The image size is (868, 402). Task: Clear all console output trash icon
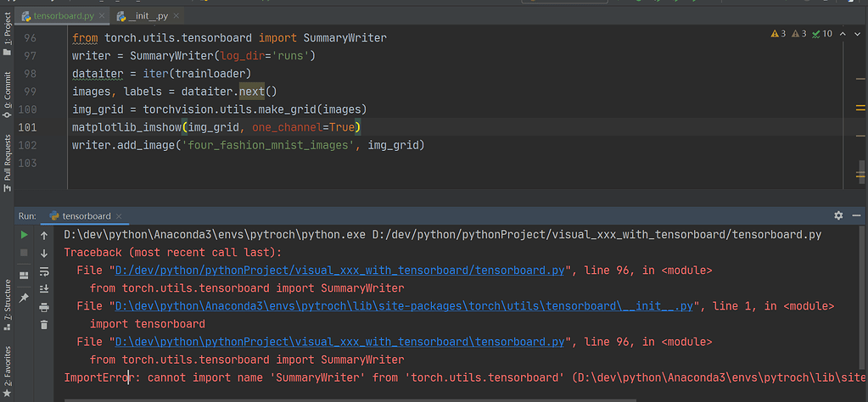[44, 325]
